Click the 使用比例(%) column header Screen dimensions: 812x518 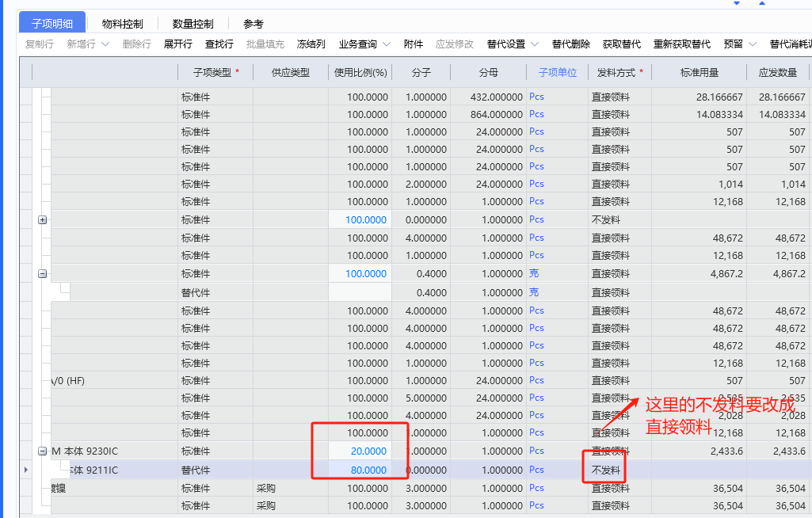[x=360, y=73]
